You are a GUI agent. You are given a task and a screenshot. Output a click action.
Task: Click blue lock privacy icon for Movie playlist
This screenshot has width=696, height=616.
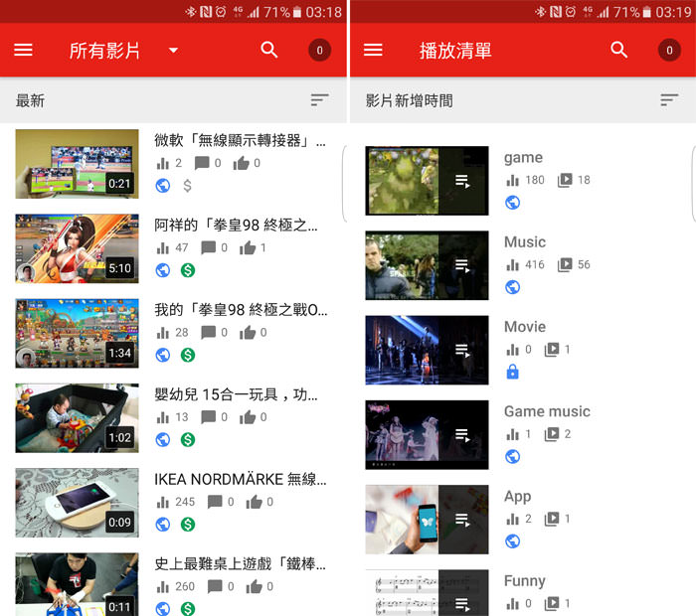pos(513,372)
